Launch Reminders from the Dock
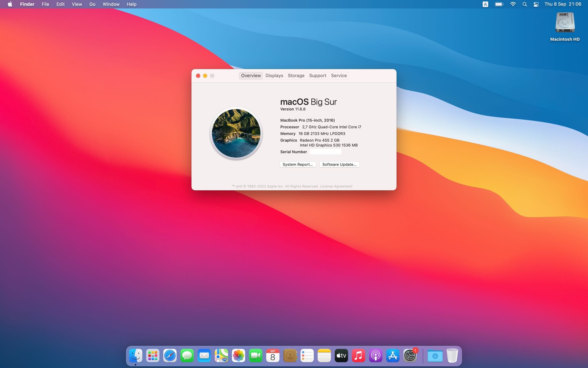This screenshot has width=588, height=368. [x=307, y=356]
